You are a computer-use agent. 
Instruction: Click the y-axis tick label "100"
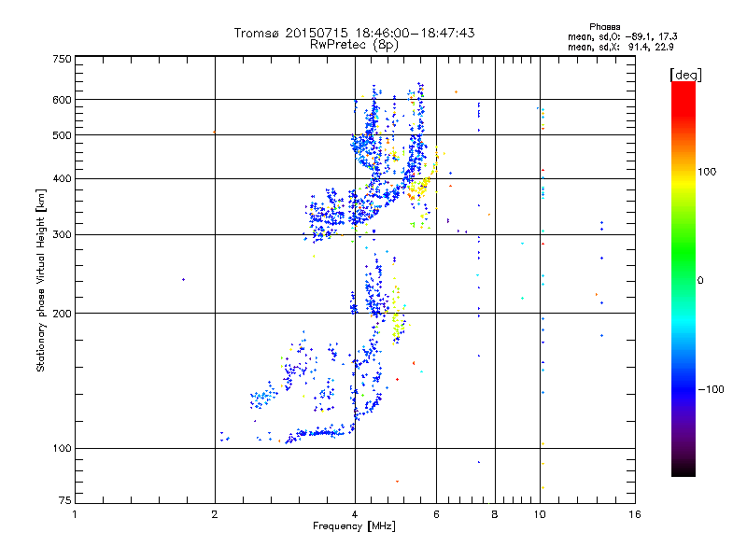(x=63, y=449)
